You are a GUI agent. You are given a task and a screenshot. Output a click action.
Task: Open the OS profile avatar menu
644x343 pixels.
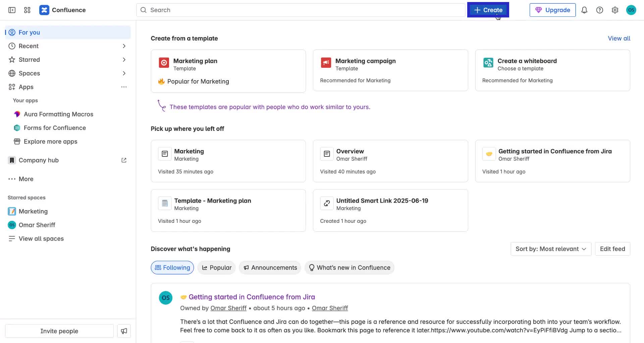(x=631, y=10)
